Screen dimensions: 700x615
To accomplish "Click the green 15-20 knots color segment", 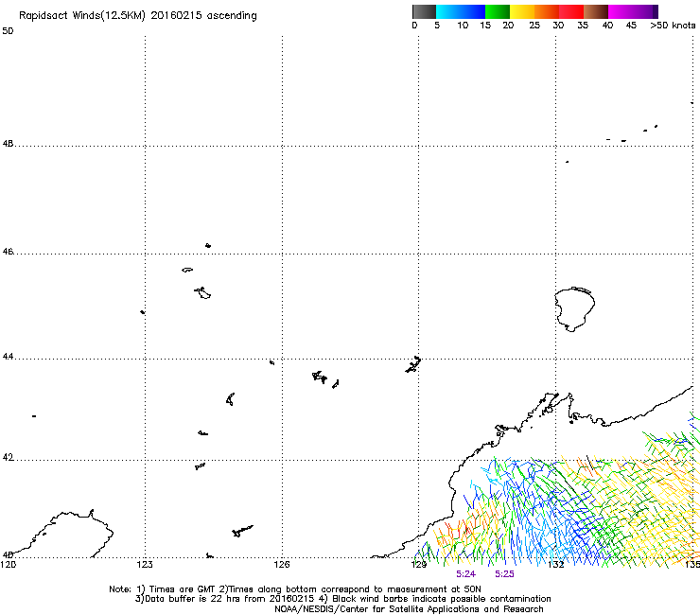I will 498,11.
